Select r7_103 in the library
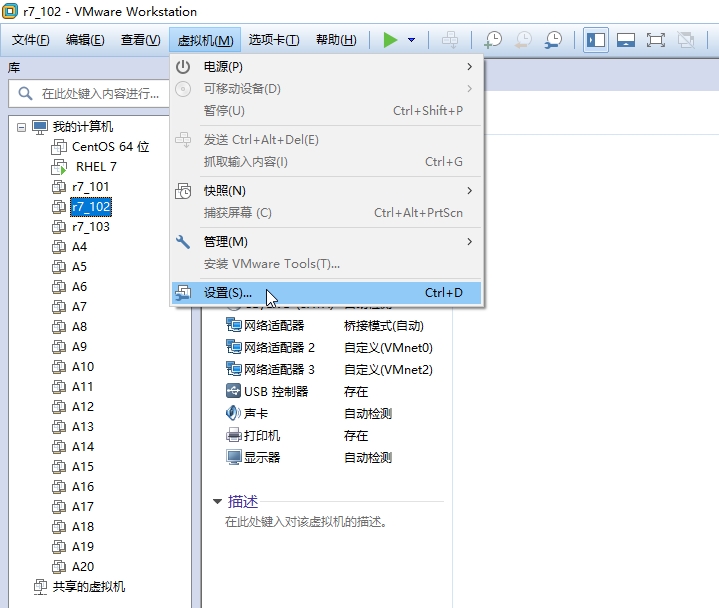This screenshot has height=608, width=719. pyautogui.click(x=91, y=227)
